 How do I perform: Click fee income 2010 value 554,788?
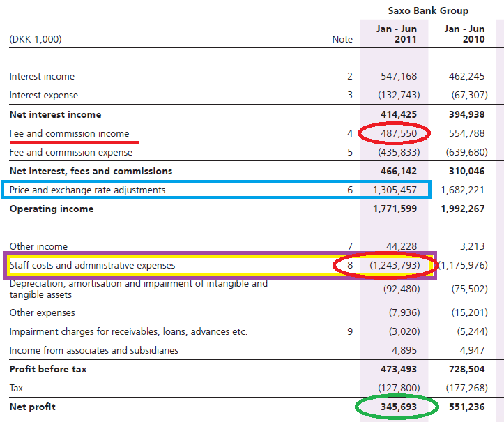click(x=467, y=133)
